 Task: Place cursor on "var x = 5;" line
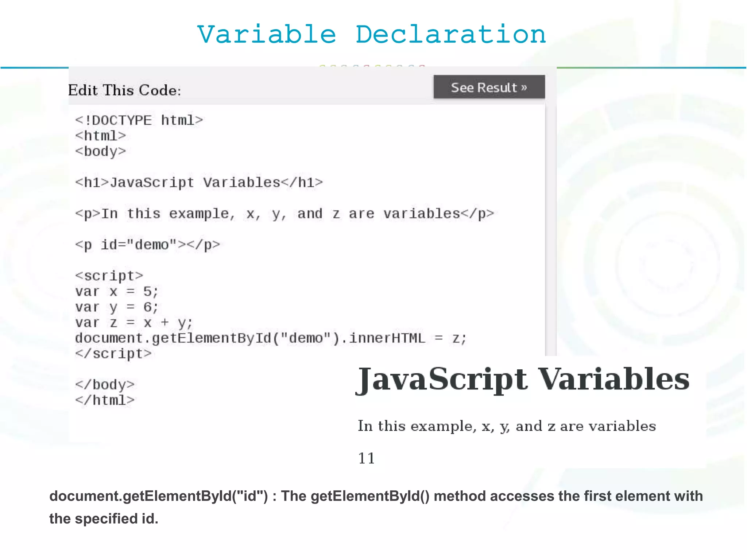click(x=117, y=292)
